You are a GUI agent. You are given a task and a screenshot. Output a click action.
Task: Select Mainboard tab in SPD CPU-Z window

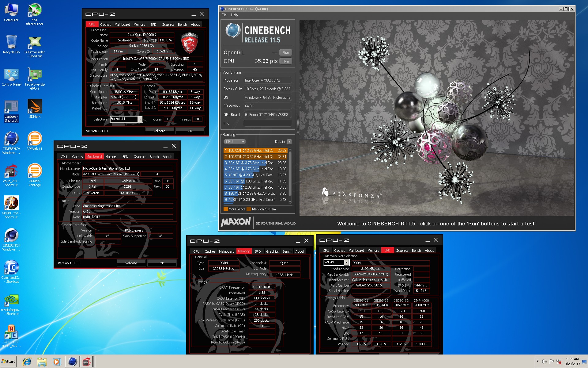point(356,251)
